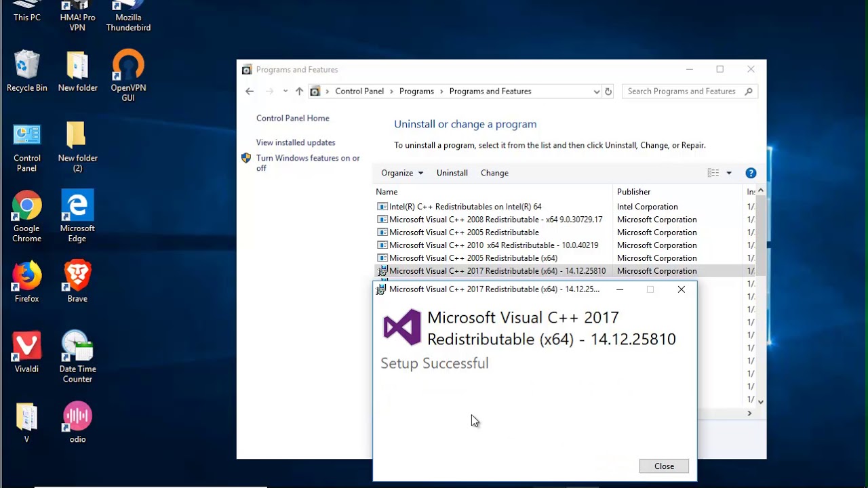The width and height of the screenshot is (868, 488).
Task: Open the view options dropdown arrow
Action: tap(729, 173)
